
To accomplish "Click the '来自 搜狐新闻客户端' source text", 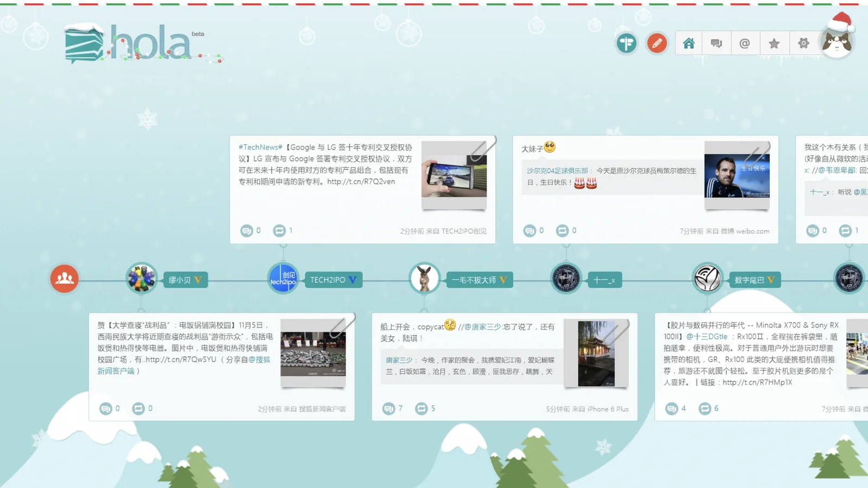I will click(315, 409).
